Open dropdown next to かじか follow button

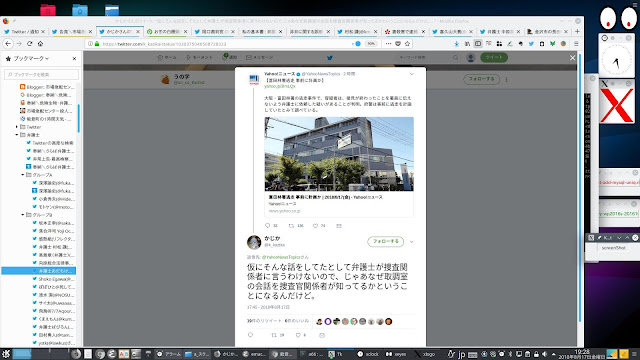click(x=411, y=242)
